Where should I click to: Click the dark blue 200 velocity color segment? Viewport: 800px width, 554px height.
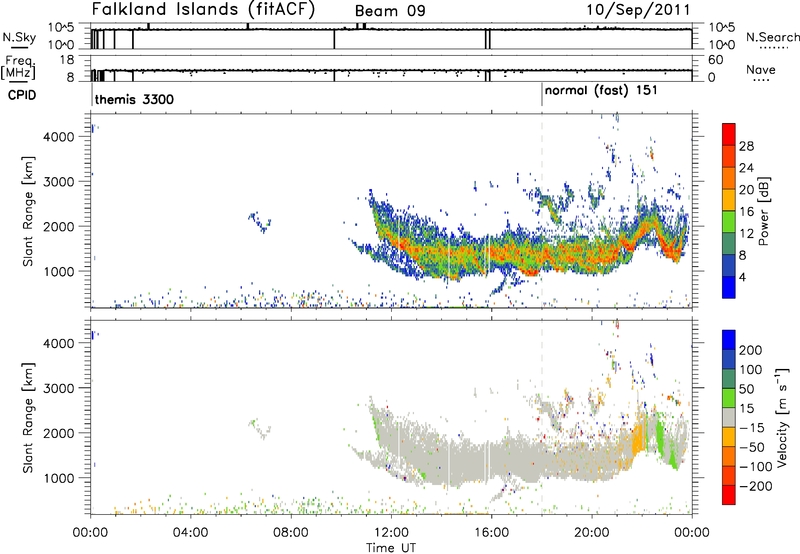(x=729, y=340)
